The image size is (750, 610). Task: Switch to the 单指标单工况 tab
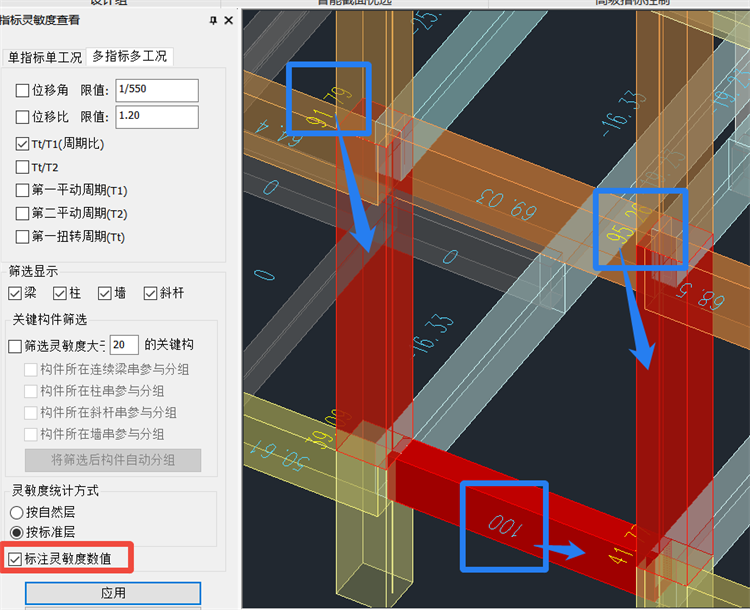[44, 57]
